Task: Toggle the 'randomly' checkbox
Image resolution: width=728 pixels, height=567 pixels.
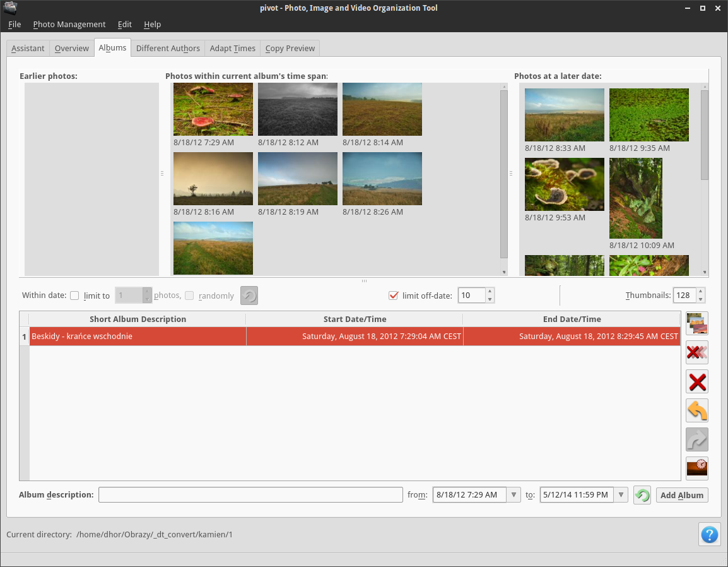Action: (189, 295)
